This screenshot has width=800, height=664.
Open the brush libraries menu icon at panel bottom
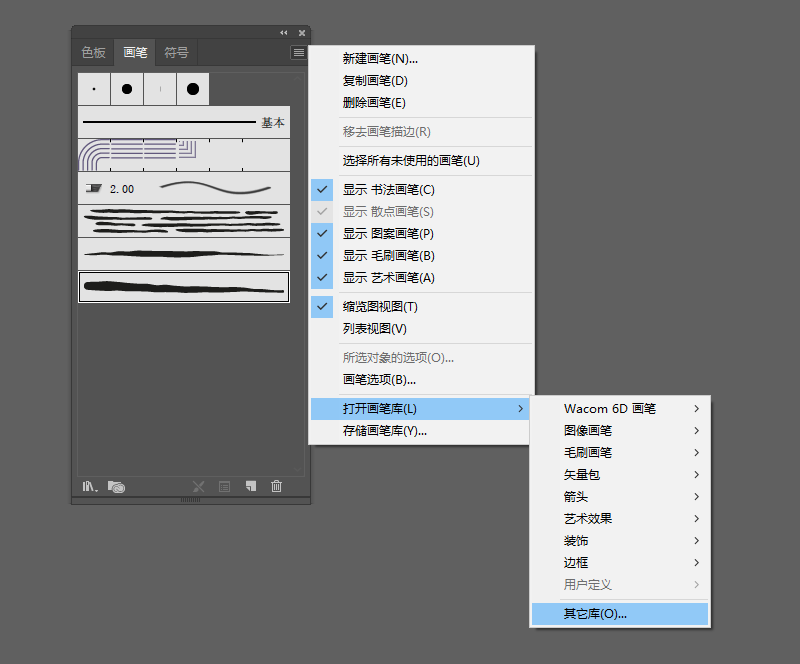point(90,486)
